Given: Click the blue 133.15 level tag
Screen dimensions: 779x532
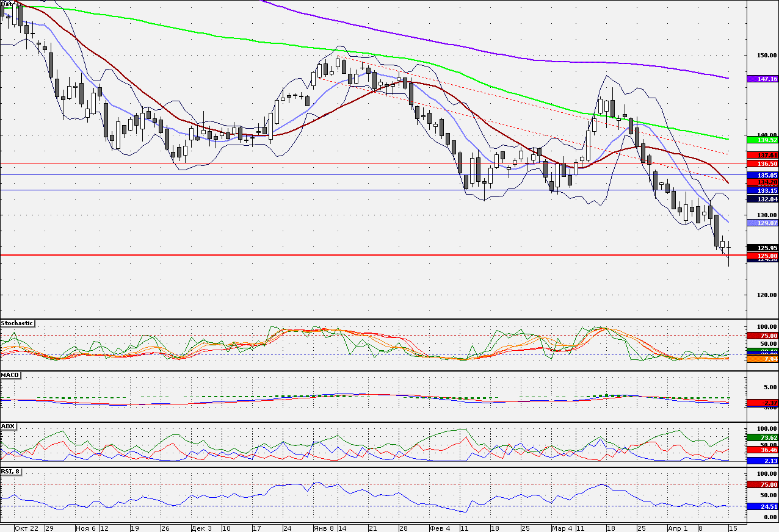Looking at the screenshot, I should [x=763, y=190].
